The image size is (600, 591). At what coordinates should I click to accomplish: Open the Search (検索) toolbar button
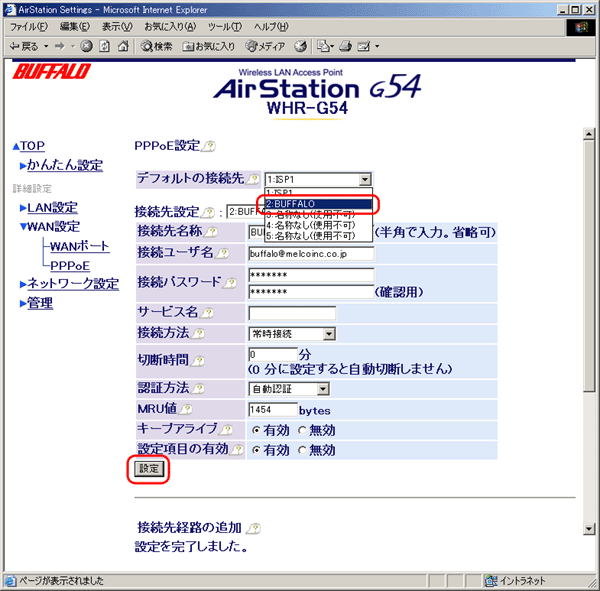157,47
